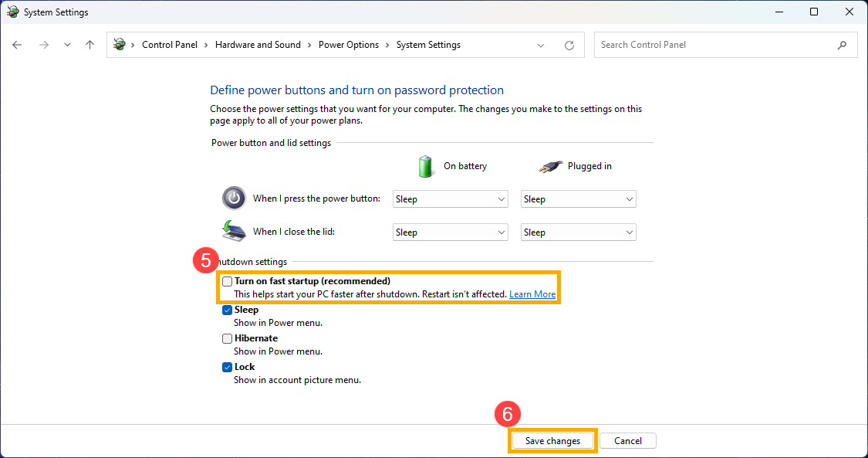Screen dimensions: 868x458
Task: Navigate to Hardware and Sound breadcrumb
Action: click(x=258, y=45)
